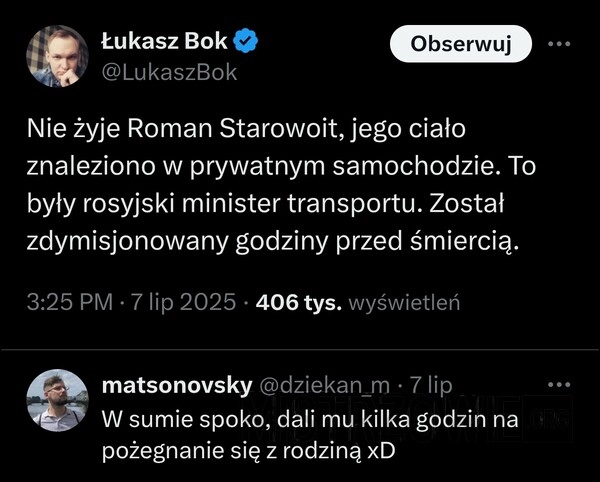Click the faint MISTRZOWIE watermark text
600x482 pixels.
pos(383,419)
